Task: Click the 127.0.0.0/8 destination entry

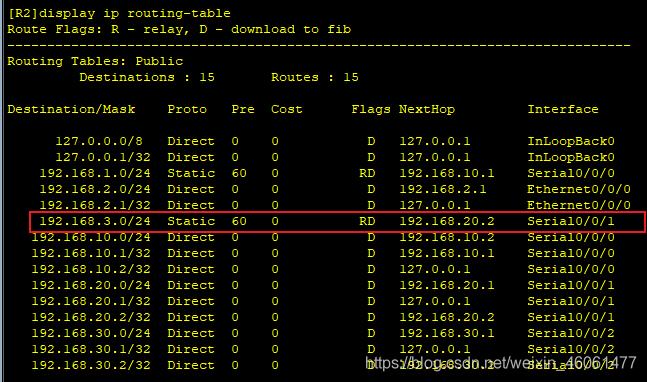Action: (x=99, y=141)
